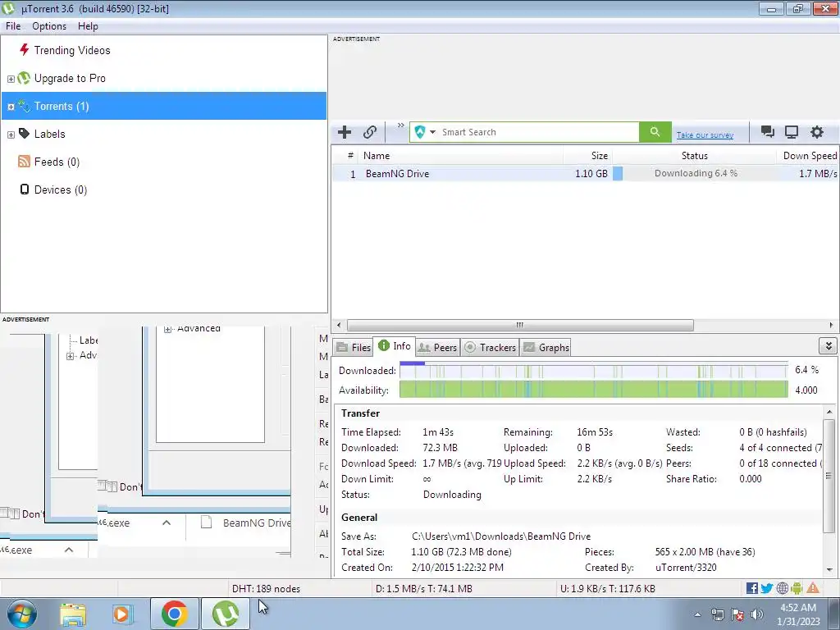Open the Take our survey link
The height and width of the screenshot is (630, 840).
[x=705, y=135]
